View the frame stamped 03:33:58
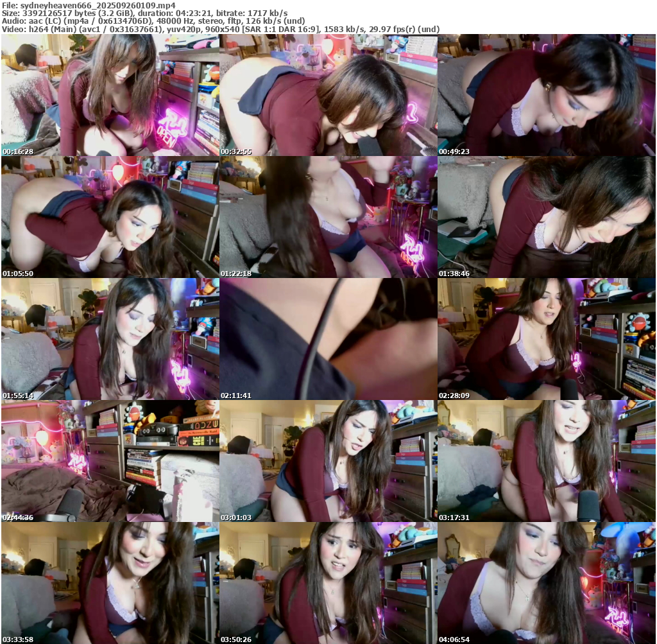The height and width of the screenshot is (644, 657). click(110, 583)
